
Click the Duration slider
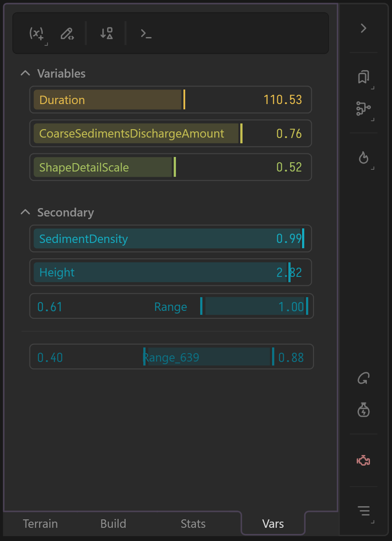171,100
